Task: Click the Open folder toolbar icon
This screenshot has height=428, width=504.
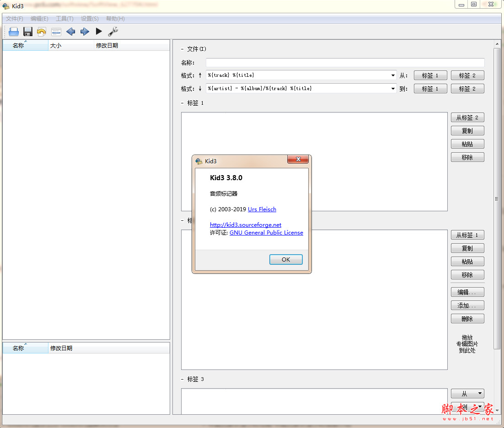Action: pos(14,32)
